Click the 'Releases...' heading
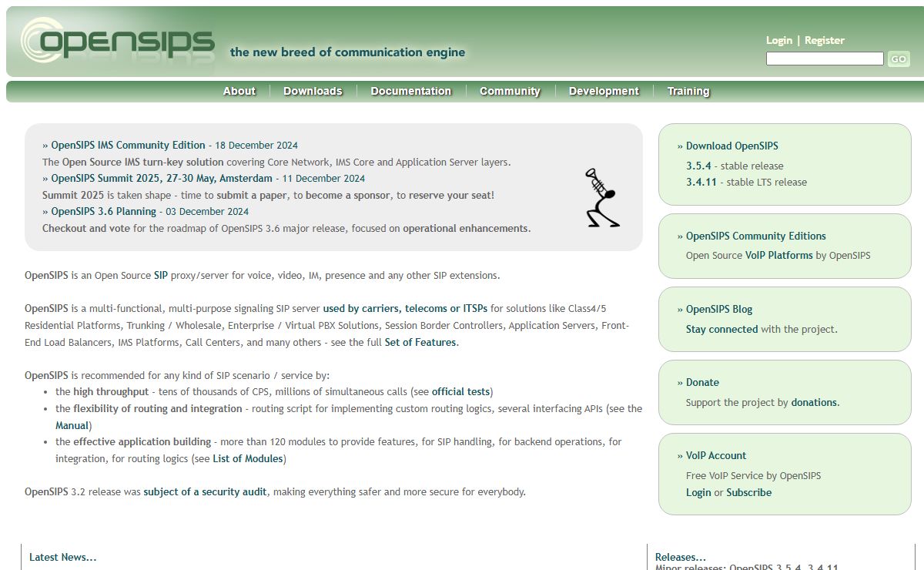This screenshot has width=924, height=570. pyautogui.click(x=681, y=557)
